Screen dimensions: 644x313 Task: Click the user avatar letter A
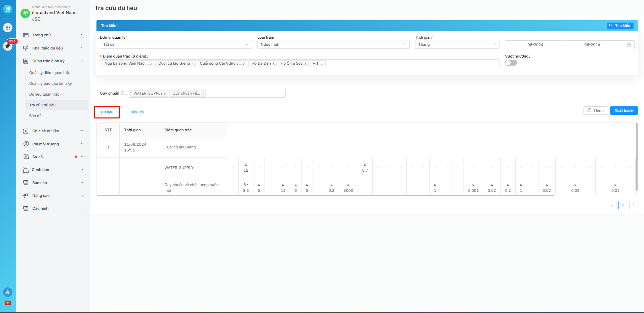8,292
